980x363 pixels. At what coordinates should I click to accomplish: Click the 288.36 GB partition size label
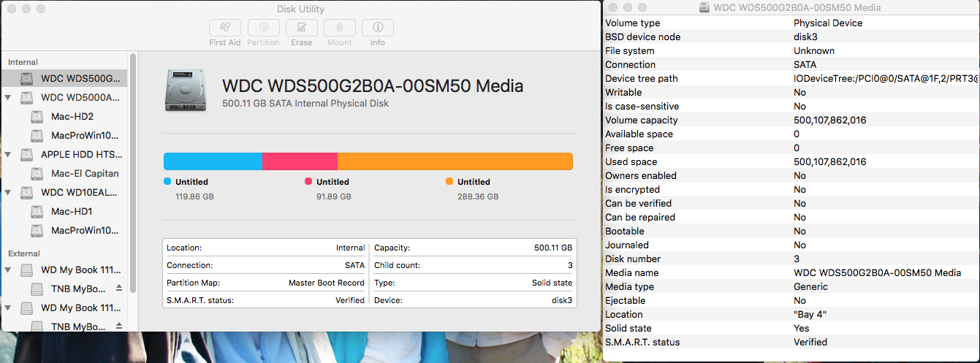coord(478,196)
